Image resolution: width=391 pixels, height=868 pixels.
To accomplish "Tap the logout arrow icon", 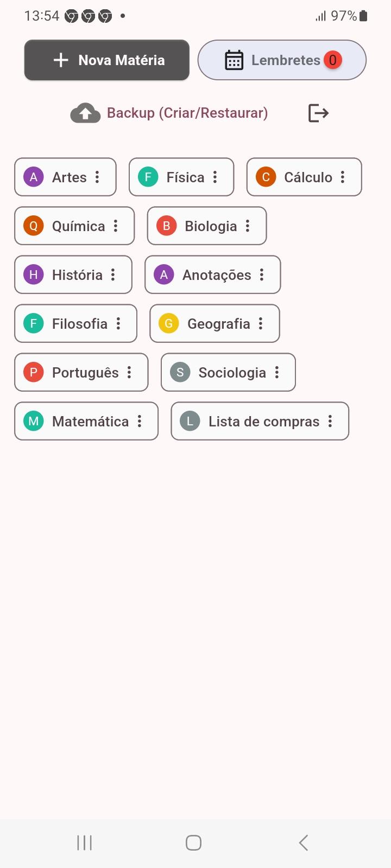I will click(x=318, y=113).
